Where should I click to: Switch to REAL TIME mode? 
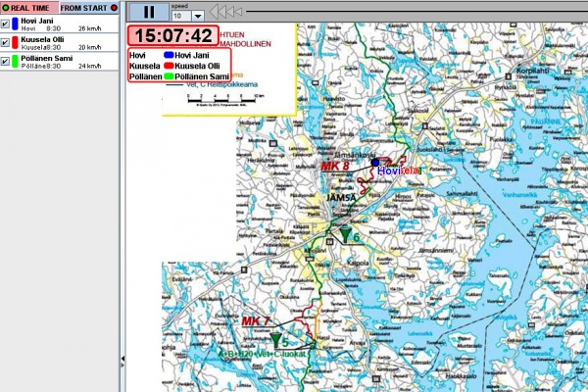click(x=25, y=7)
